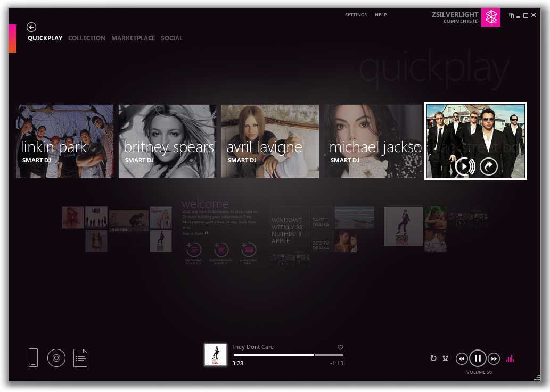Switch to the Collection tab

coord(87,38)
